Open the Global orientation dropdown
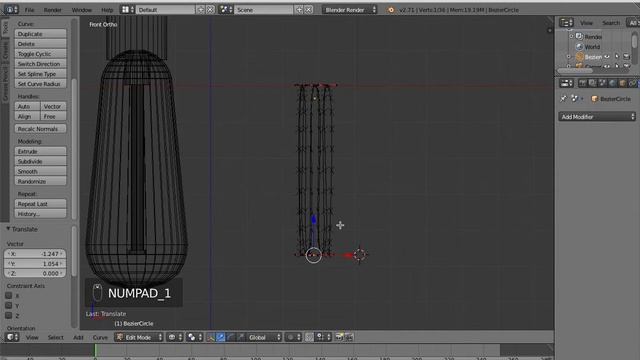Screen dimensions: 640x360 tap(264, 337)
